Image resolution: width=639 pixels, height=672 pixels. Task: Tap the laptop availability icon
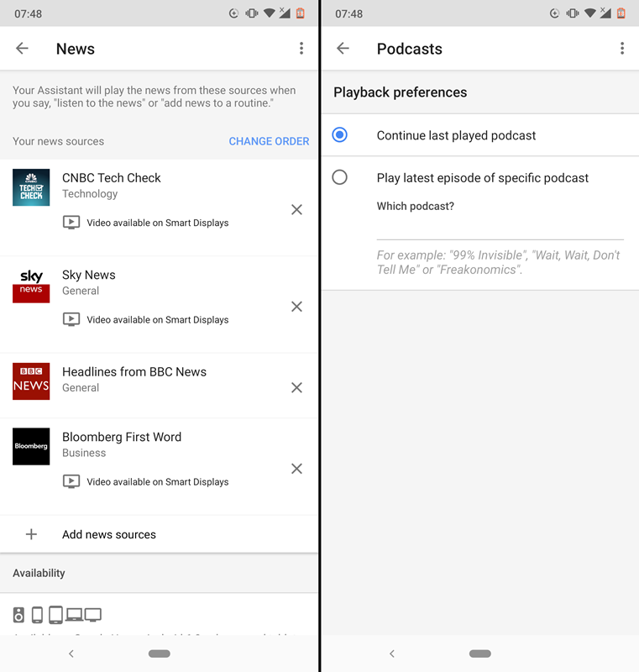pos(74,615)
